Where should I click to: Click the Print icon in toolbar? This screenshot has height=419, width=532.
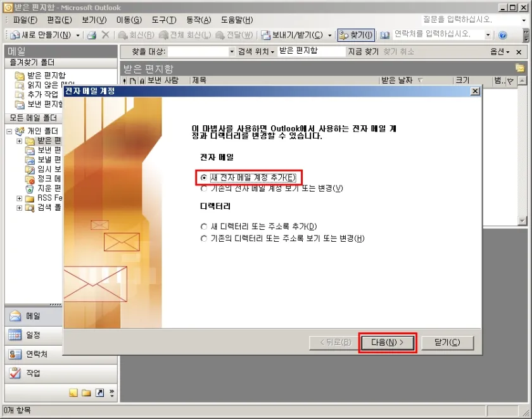[92, 35]
